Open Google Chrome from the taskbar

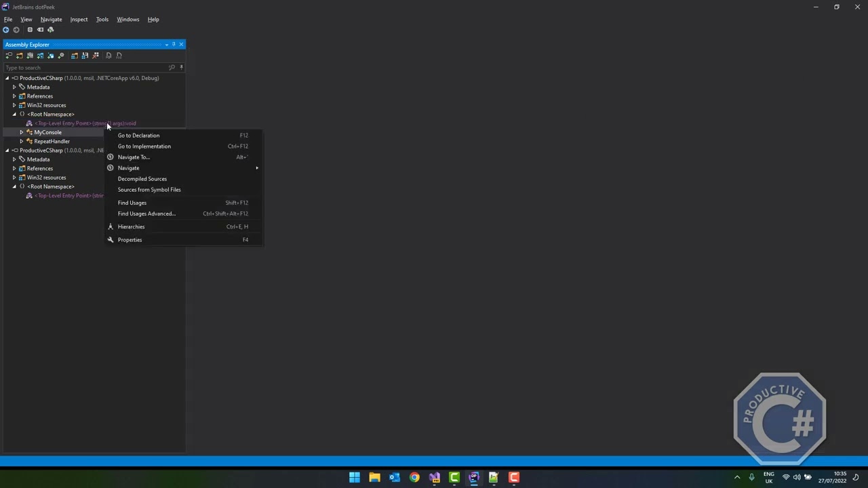tap(414, 477)
